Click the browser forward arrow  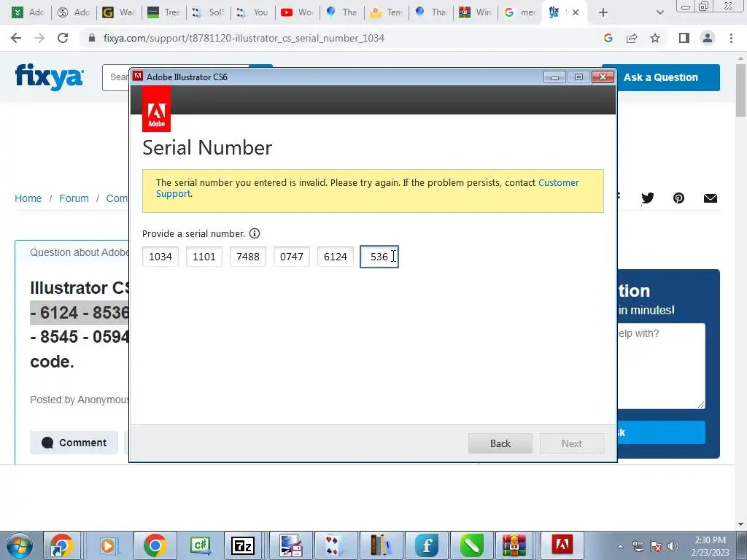coord(39,38)
